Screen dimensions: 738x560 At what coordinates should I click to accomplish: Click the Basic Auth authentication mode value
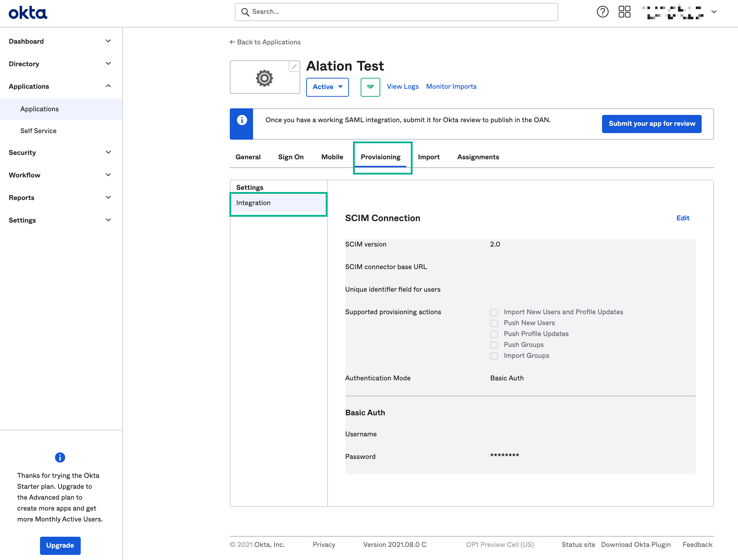(x=507, y=378)
